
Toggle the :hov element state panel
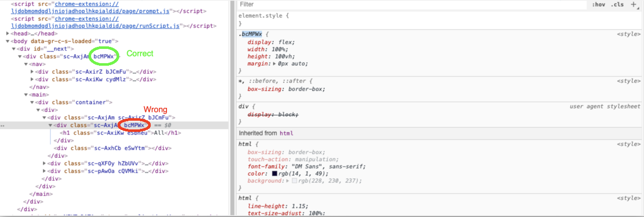(x=598, y=5)
